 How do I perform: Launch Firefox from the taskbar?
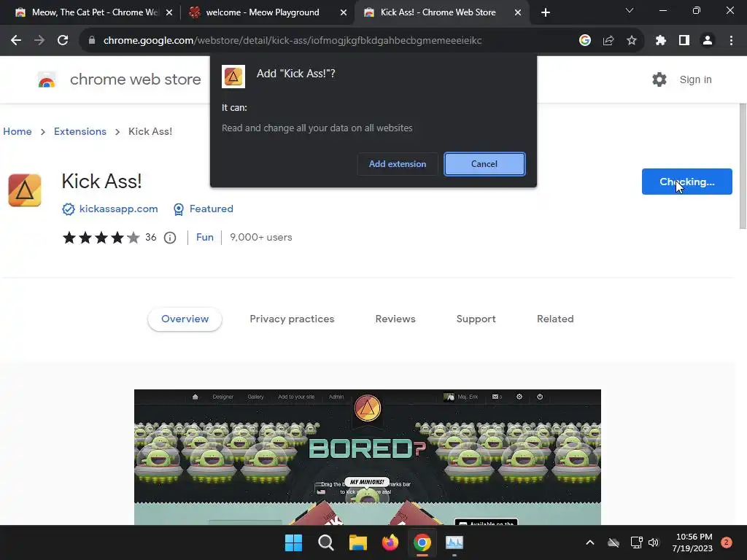click(x=390, y=542)
